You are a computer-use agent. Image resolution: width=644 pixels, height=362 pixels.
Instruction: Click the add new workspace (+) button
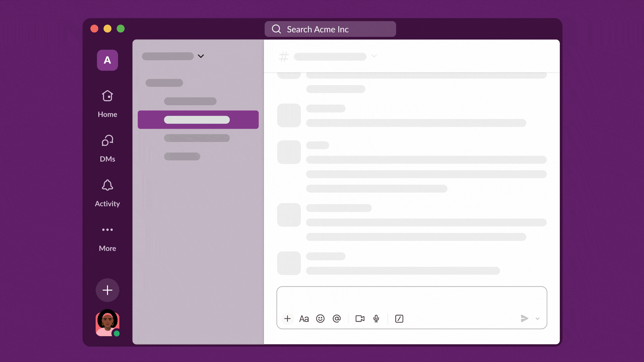coord(107,290)
